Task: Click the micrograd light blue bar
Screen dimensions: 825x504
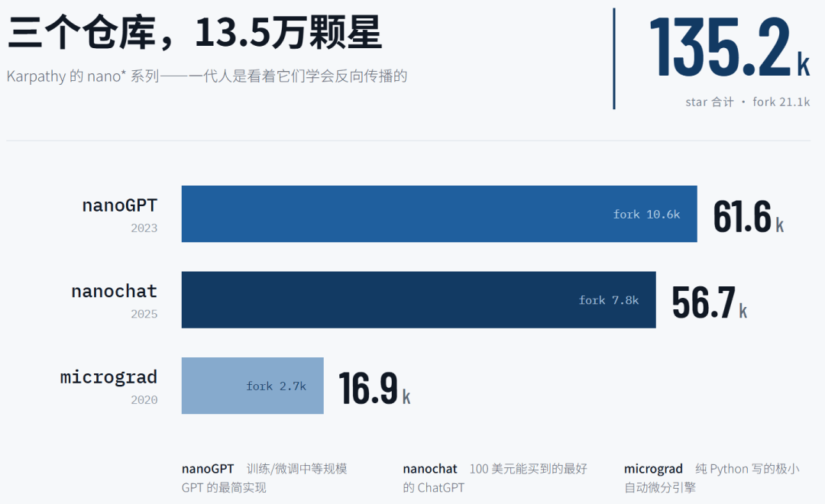Action: 253,386
